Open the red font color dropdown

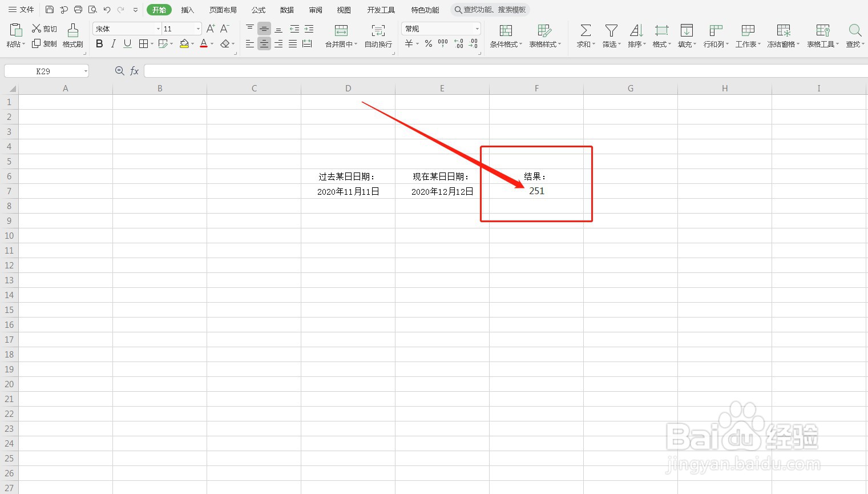tap(212, 44)
